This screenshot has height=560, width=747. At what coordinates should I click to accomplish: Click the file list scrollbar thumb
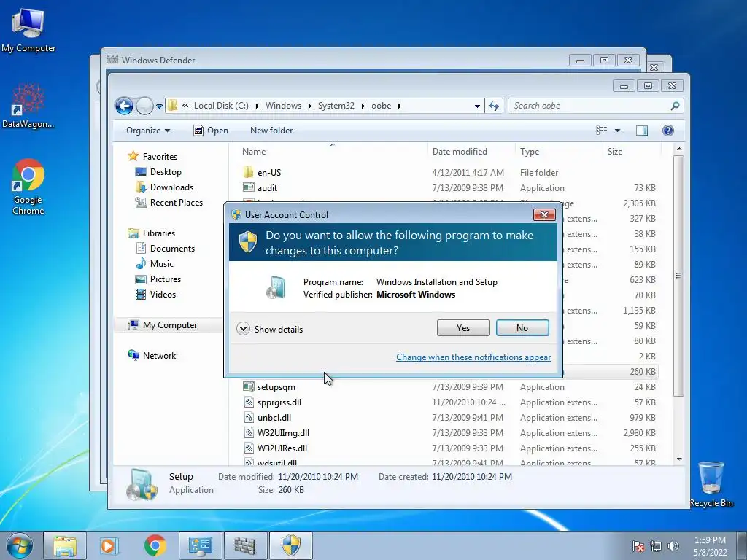click(x=679, y=275)
